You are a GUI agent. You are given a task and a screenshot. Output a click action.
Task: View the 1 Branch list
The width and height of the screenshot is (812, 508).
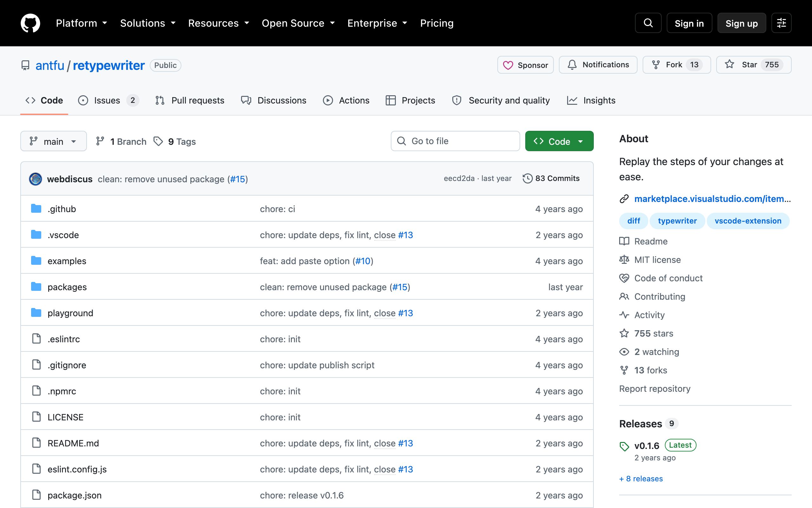click(121, 142)
